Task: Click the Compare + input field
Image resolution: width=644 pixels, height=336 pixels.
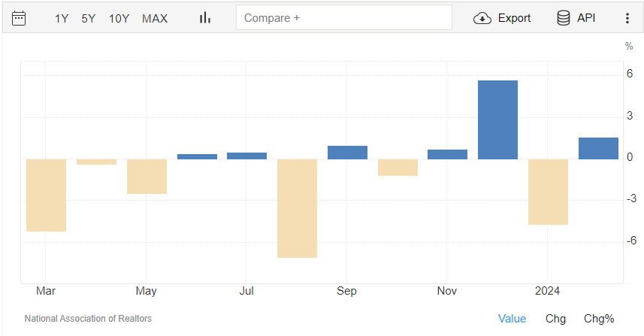Action: tap(343, 17)
